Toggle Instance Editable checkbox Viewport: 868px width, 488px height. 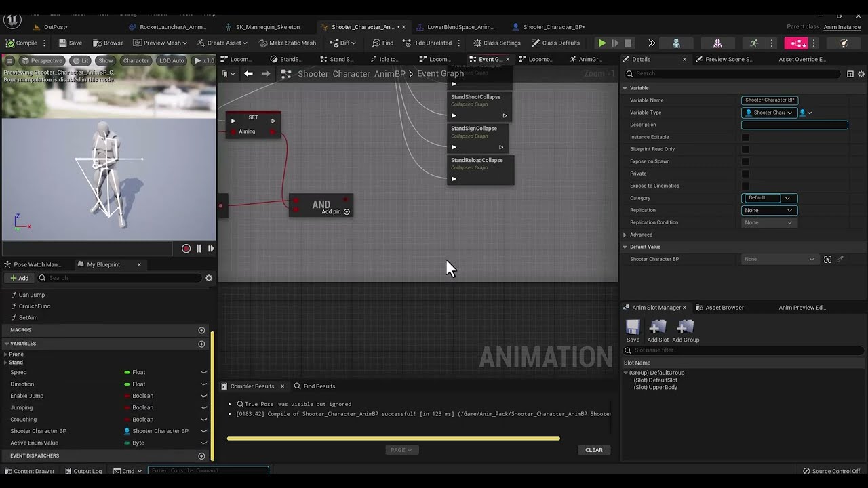[x=745, y=137]
